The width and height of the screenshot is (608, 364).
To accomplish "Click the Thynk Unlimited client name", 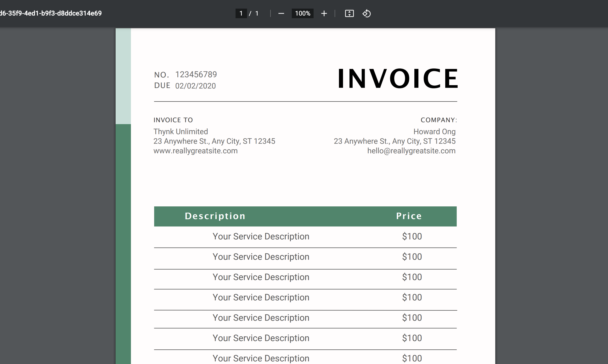I will [181, 132].
